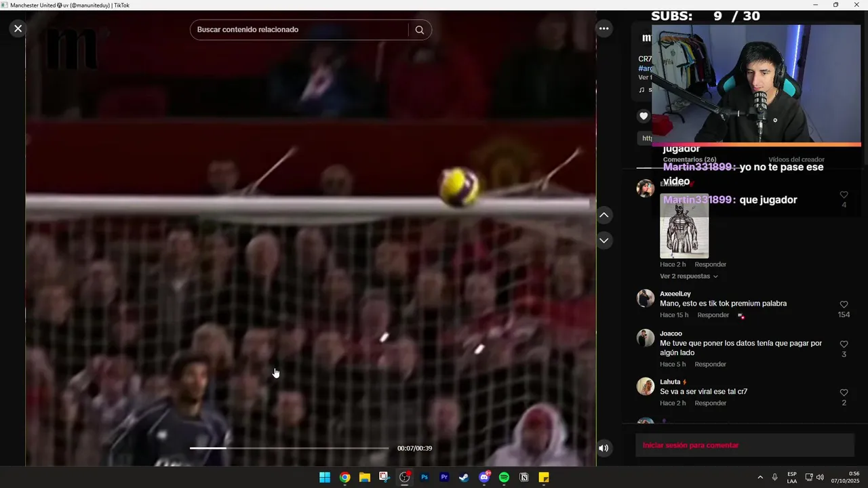Screen dimensions: 868x488
Task: Open OBS Studio from the taskbar
Action: tap(405, 477)
